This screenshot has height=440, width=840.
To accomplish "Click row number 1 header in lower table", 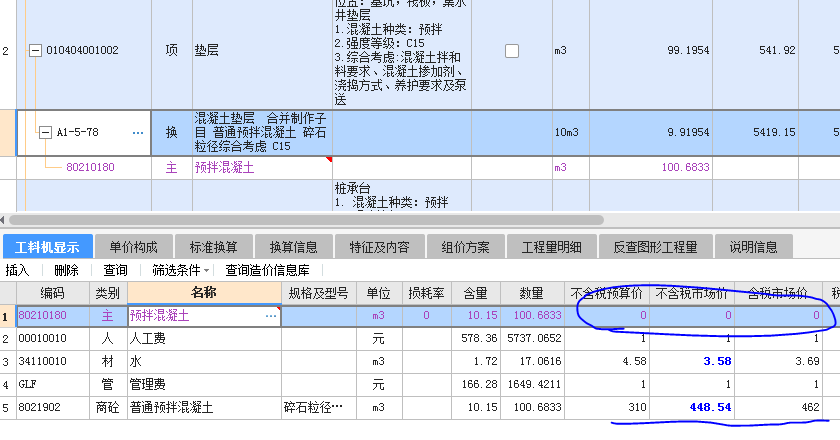I will tap(8, 316).
